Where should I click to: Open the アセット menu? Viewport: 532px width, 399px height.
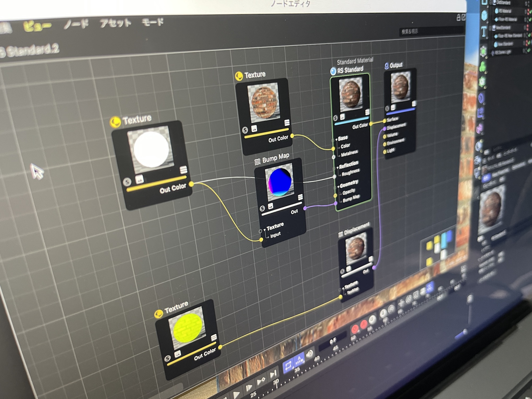114,23
